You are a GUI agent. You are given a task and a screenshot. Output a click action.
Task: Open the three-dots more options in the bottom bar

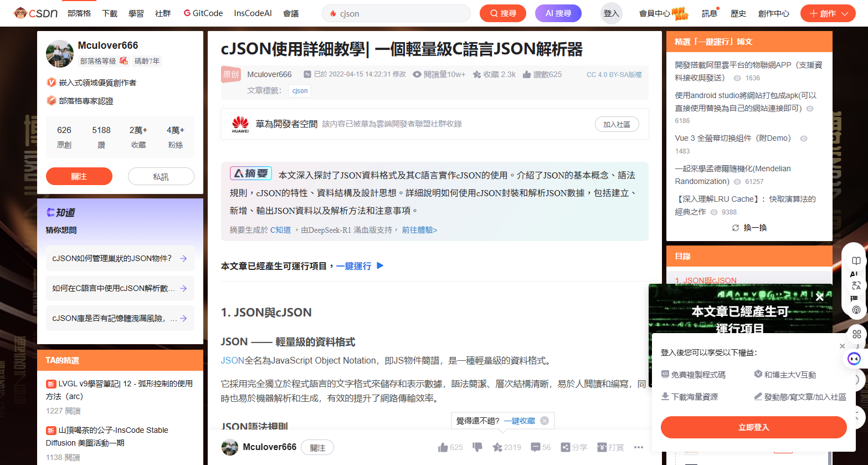click(639, 447)
